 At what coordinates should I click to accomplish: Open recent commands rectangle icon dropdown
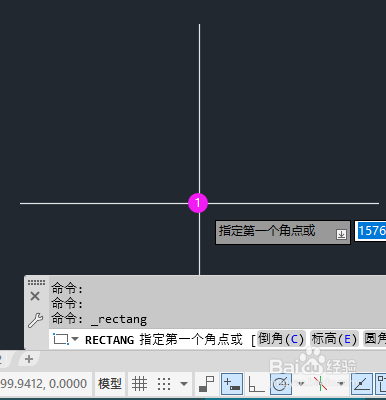(65, 339)
